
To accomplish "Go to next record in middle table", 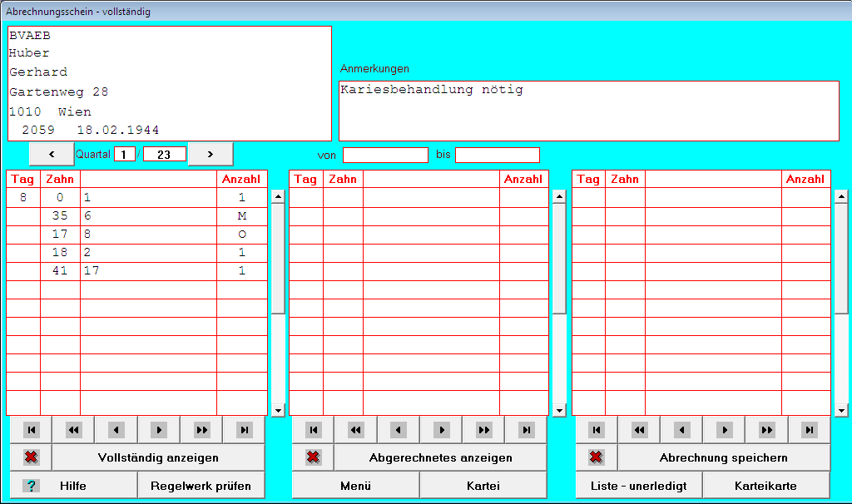I will coord(442,430).
